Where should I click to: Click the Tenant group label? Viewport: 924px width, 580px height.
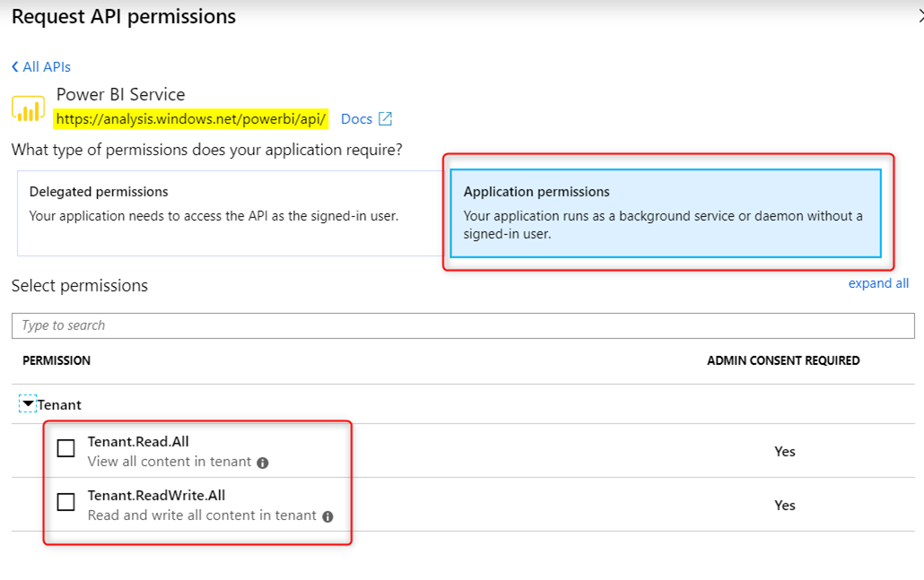(x=59, y=405)
